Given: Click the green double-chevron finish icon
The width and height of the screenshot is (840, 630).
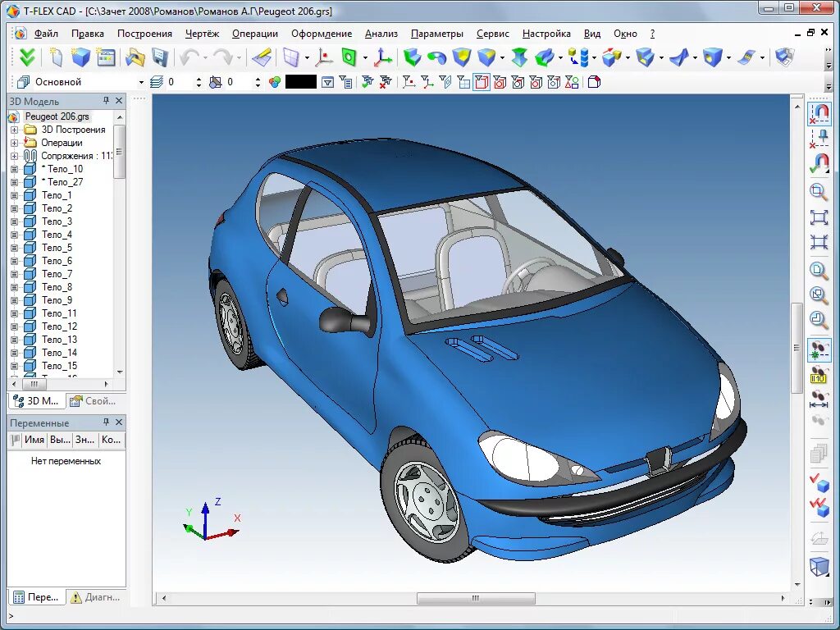Looking at the screenshot, I should (26, 57).
